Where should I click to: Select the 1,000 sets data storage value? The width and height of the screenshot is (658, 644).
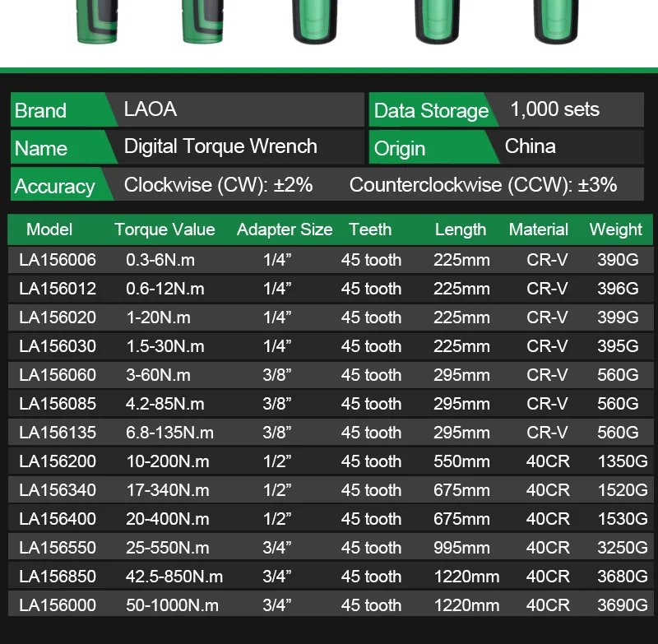pos(554,109)
